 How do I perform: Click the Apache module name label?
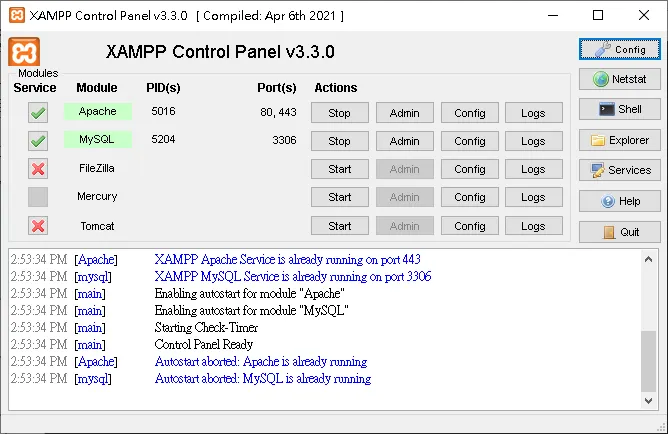click(x=98, y=111)
